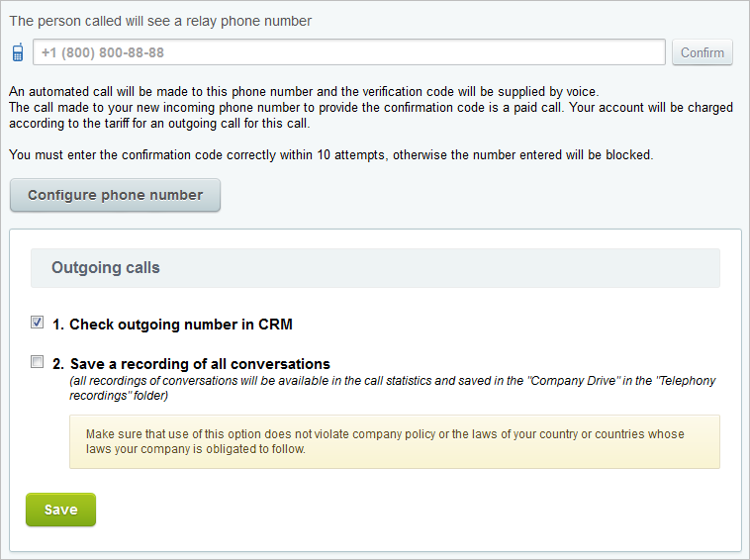The width and height of the screenshot is (750, 560).
Task: Click the green Save button
Action: [x=60, y=510]
